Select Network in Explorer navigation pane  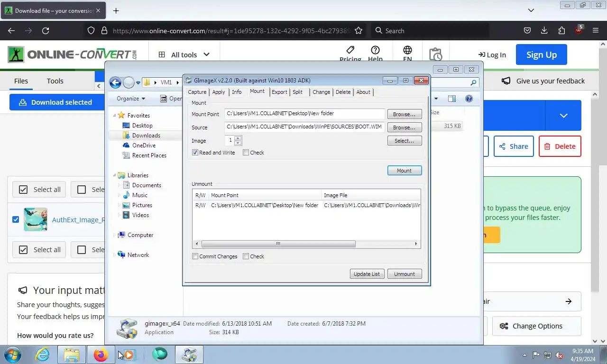point(138,255)
